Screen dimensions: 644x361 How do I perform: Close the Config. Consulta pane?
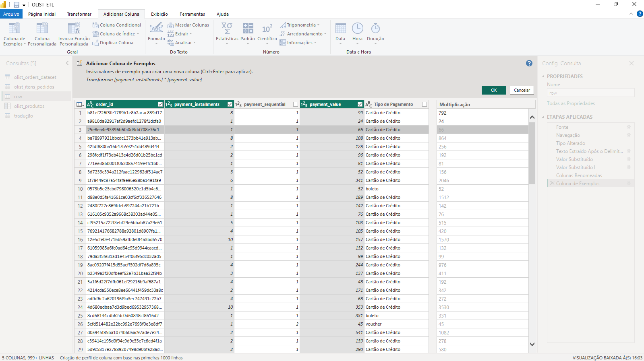[x=632, y=63]
